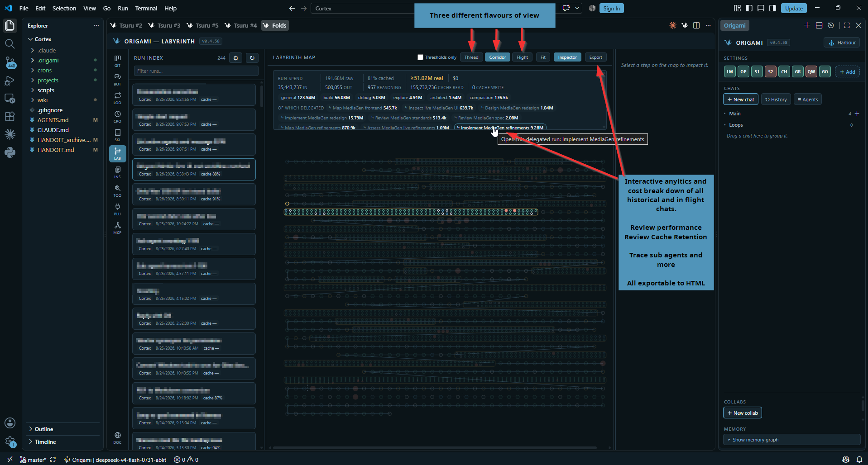Switch to the Tsuru #2 tab
This screenshot has height=465, width=868.
tap(127, 25)
